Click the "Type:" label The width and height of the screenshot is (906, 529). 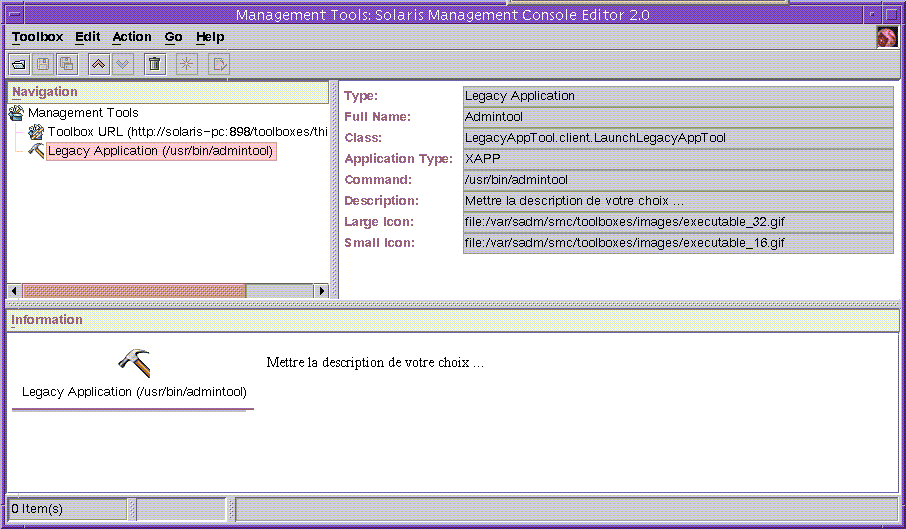click(x=361, y=96)
